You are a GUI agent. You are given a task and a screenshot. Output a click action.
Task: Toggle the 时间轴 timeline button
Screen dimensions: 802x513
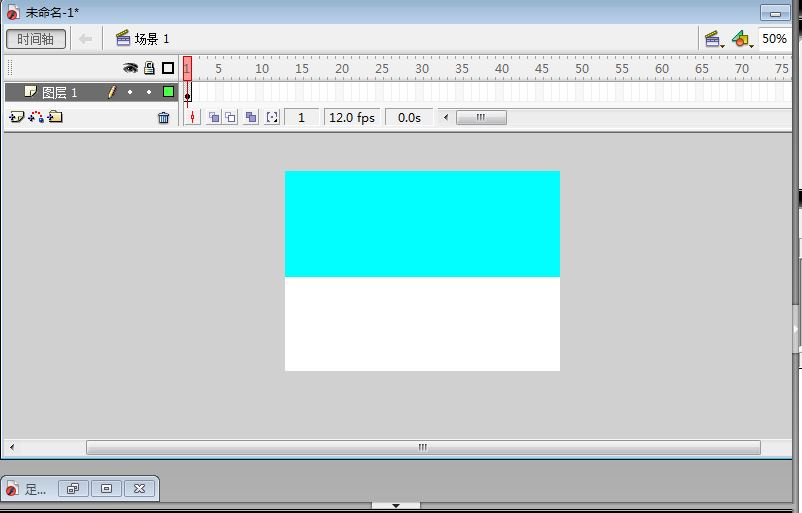[35, 39]
